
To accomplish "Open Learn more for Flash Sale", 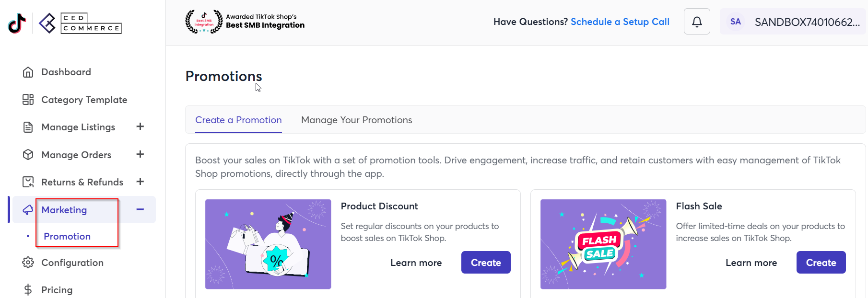I will 751,263.
